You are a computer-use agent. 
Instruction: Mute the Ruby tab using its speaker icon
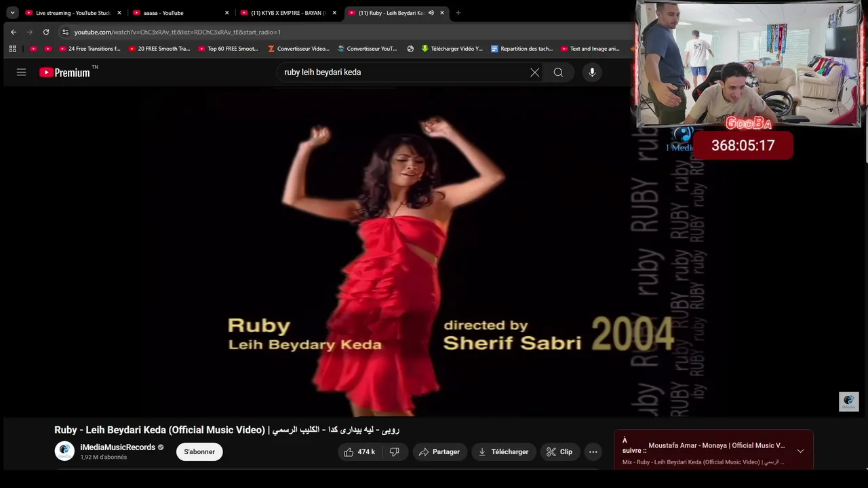click(431, 12)
